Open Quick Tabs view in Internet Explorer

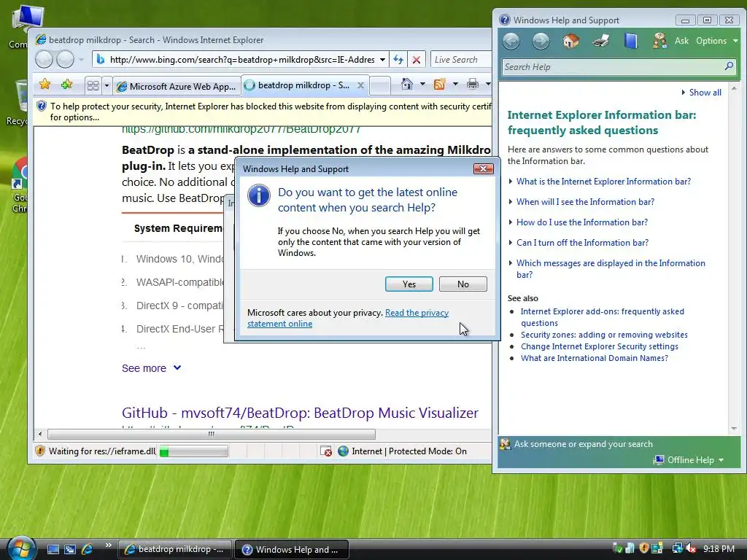pos(93,86)
